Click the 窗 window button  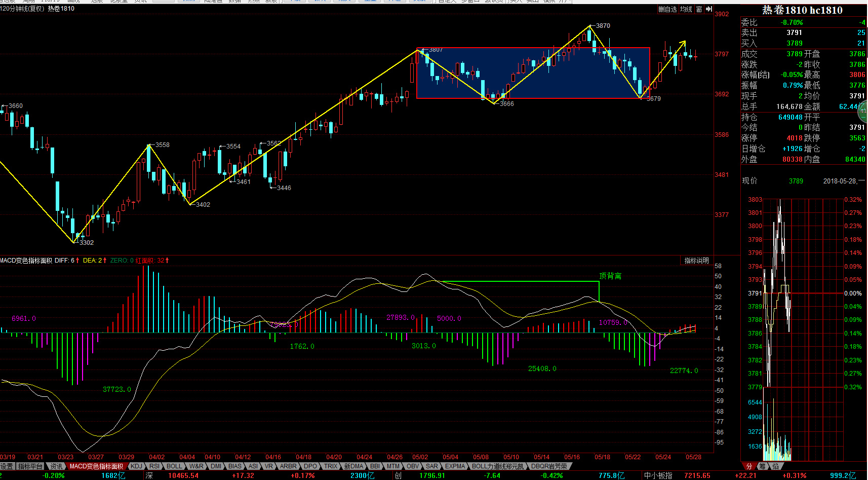[699, 9]
